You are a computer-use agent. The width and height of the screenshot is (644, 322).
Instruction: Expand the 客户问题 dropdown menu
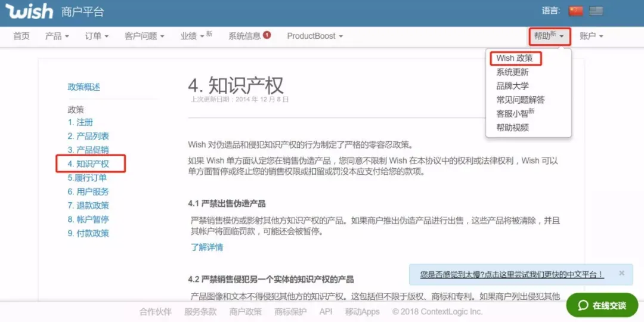click(144, 36)
